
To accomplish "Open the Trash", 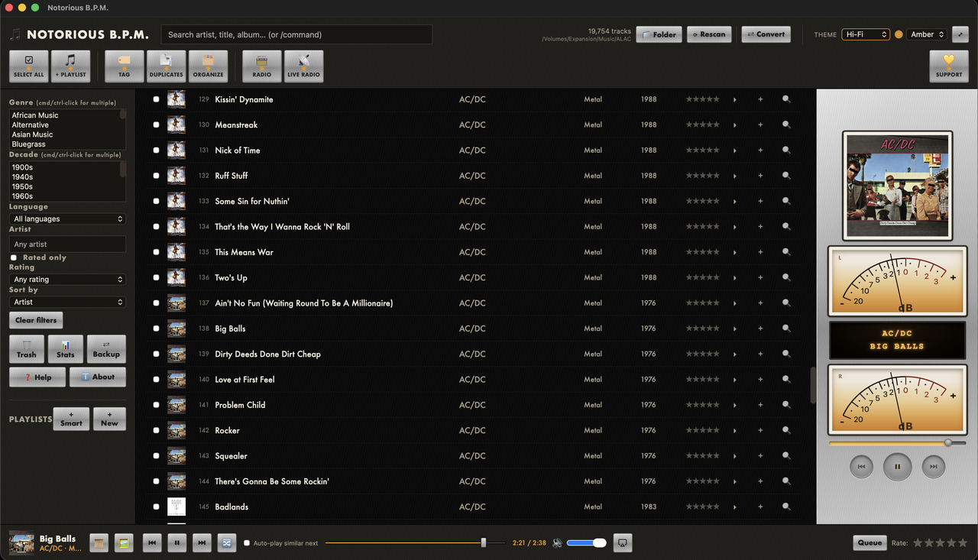I will tap(27, 349).
